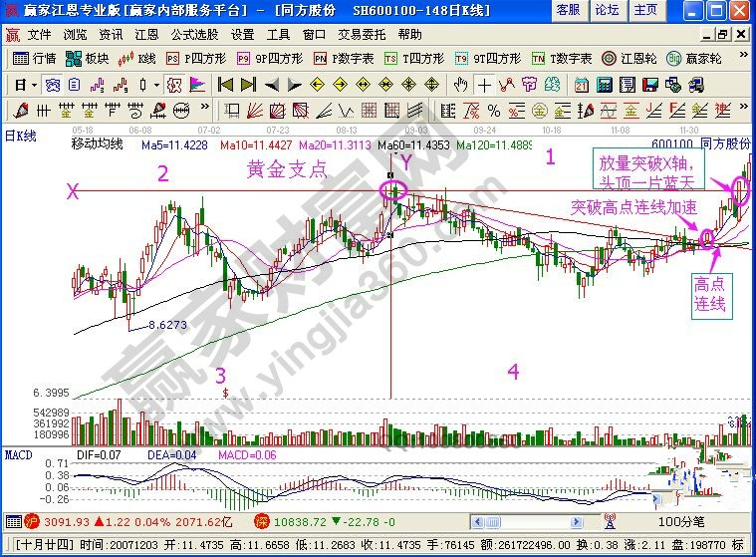Screen dimensions: 756x557
Task: Open the 文件 menu
Action: [x=39, y=35]
